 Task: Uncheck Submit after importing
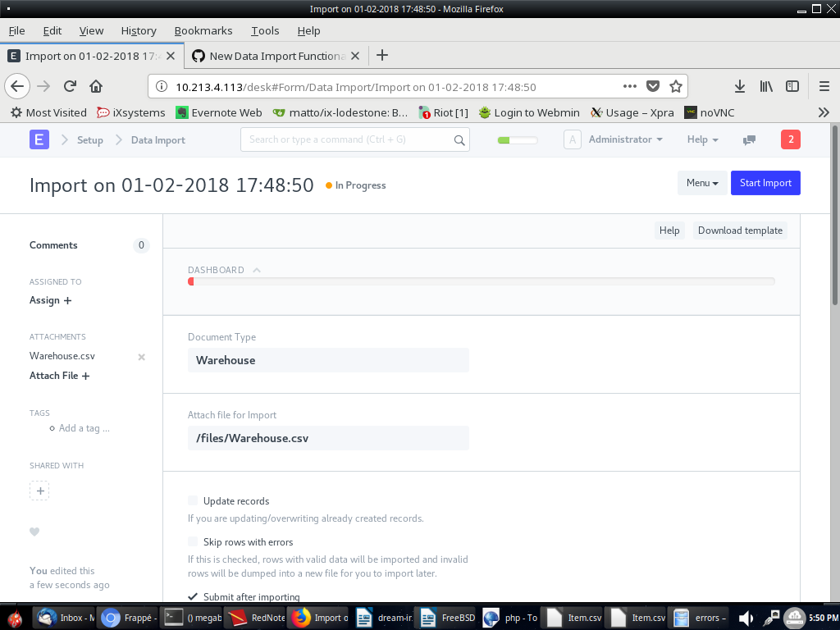(192, 596)
